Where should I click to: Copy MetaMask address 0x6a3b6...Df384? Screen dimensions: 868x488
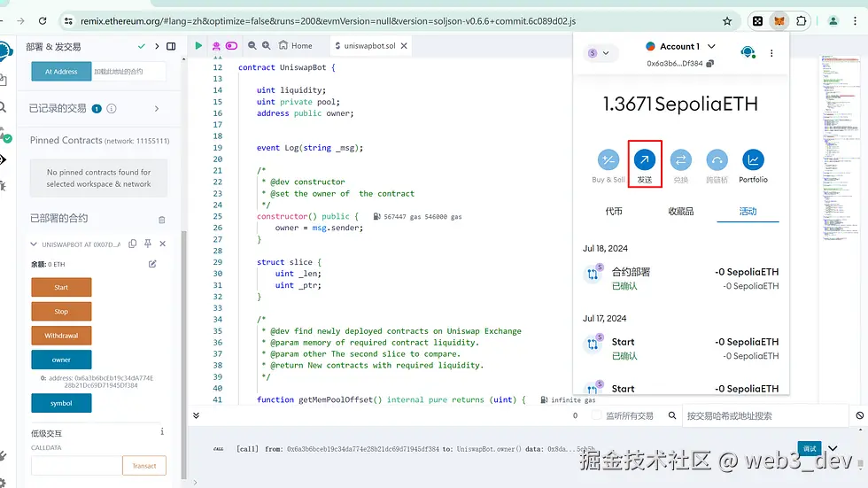(x=680, y=63)
